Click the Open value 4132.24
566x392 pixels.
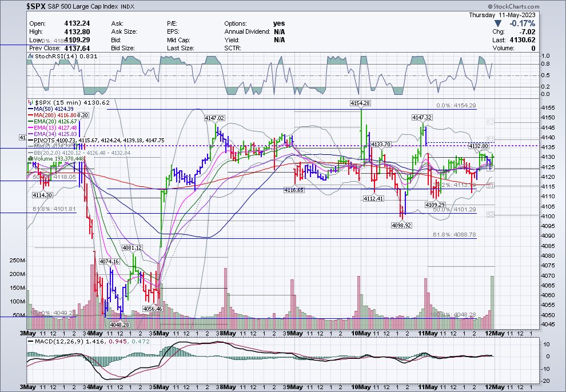77,23
